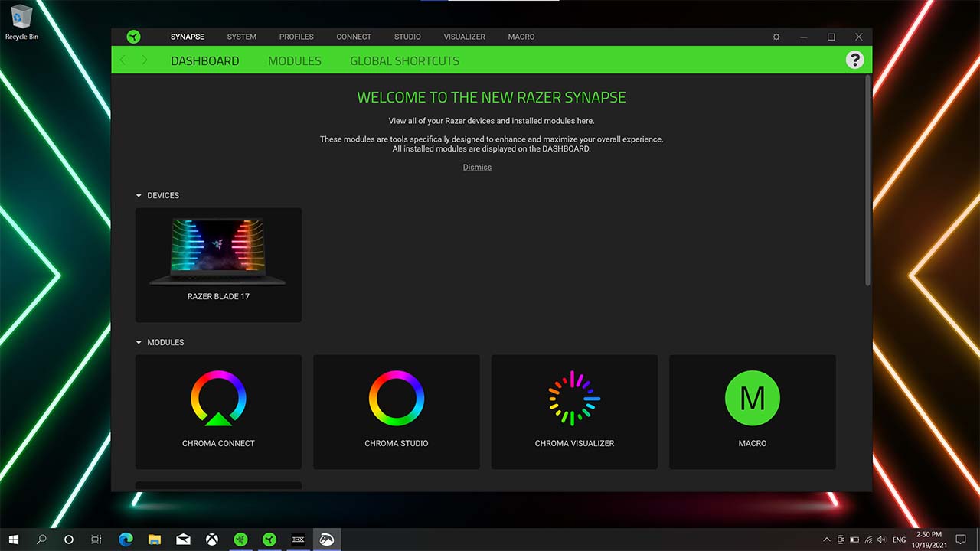This screenshot has width=980, height=551.
Task: Open the Visualizer top menu item
Action: tap(464, 37)
